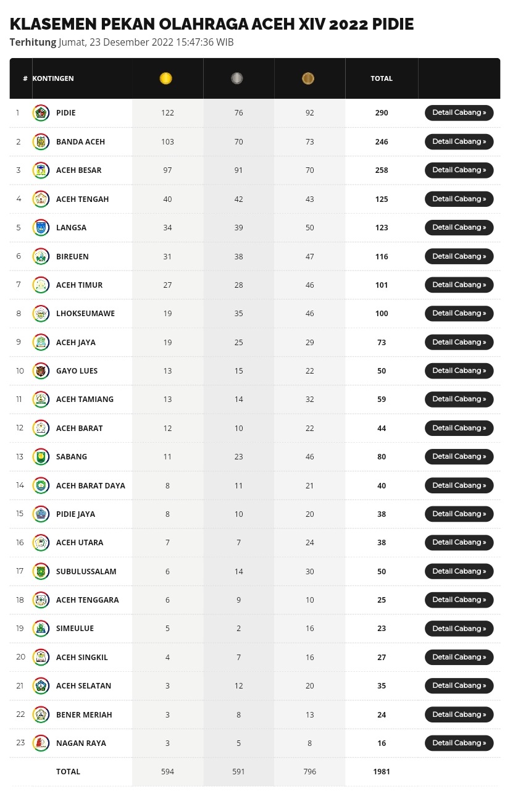510x812 pixels.
Task: Click the Pidie Jaya emblem icon
Action: [x=41, y=514]
